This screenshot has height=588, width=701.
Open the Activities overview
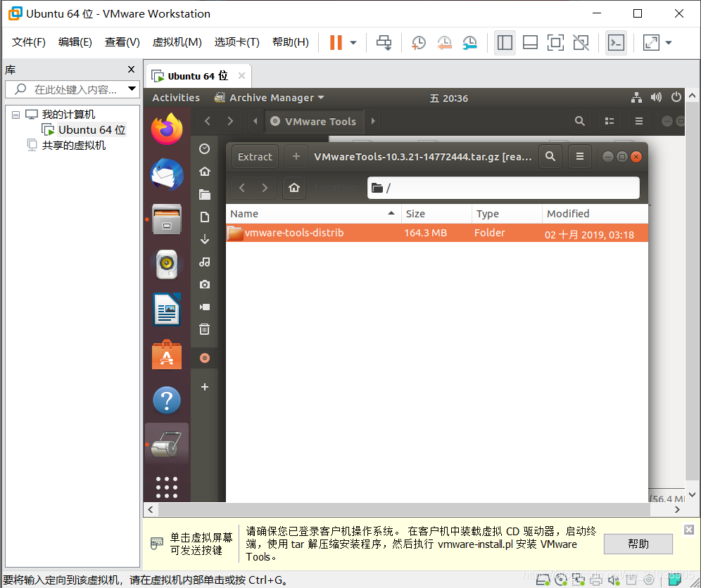point(176,97)
